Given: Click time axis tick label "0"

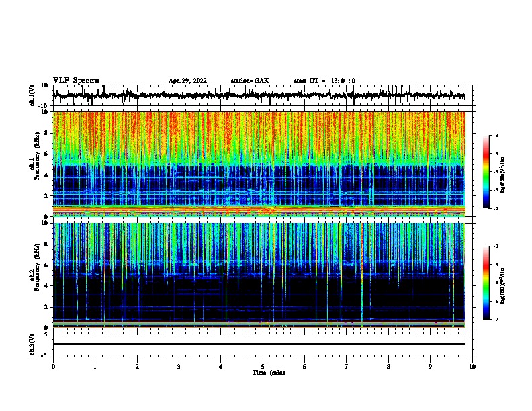Looking at the screenshot, I should pos(53,367).
